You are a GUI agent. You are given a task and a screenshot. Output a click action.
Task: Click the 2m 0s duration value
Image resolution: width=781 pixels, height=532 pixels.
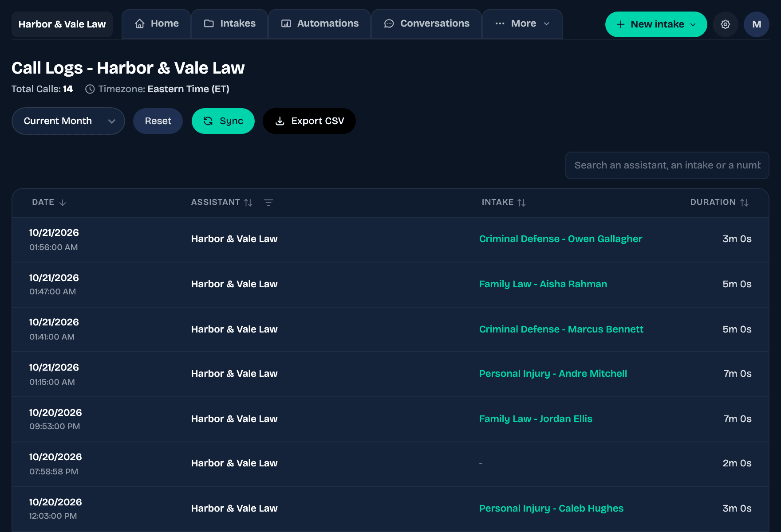click(737, 463)
